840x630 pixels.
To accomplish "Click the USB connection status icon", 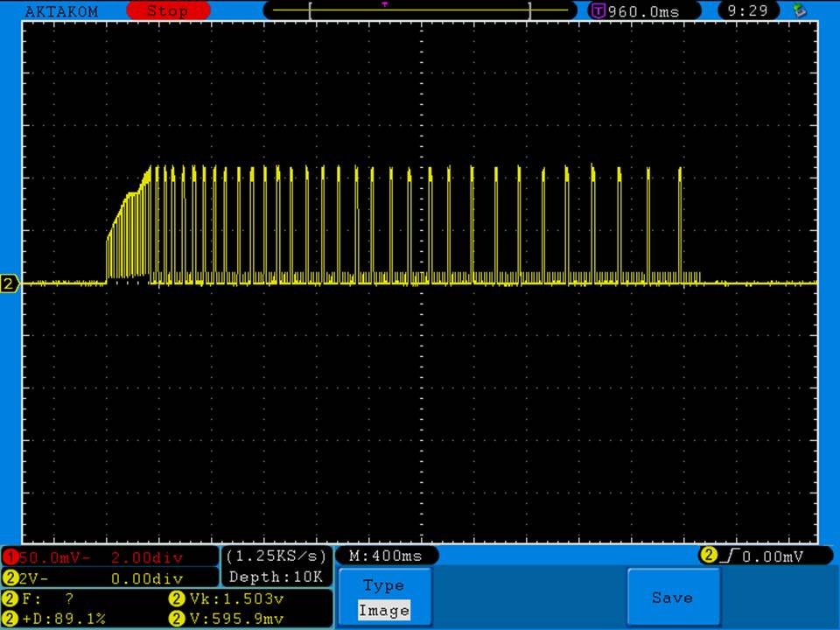I will click(x=798, y=11).
